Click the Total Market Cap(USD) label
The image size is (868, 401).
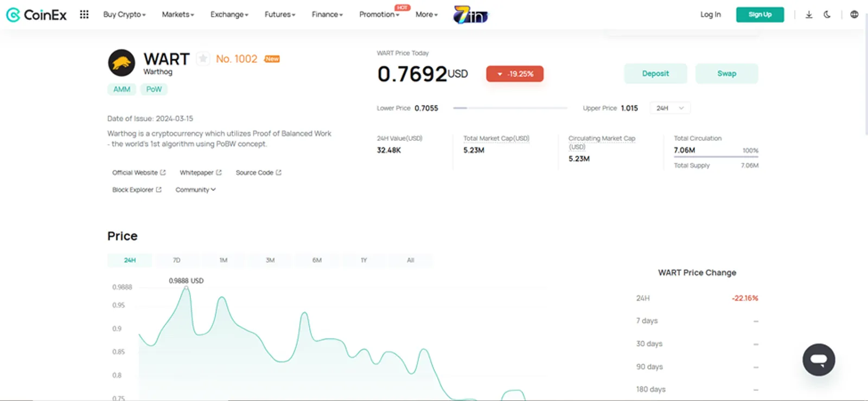point(496,139)
